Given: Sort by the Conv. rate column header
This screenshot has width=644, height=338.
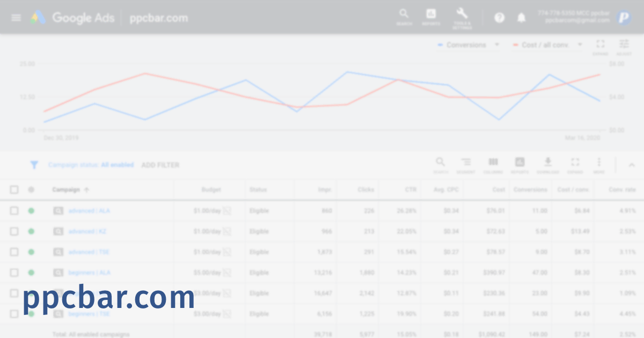Looking at the screenshot, I should (623, 189).
